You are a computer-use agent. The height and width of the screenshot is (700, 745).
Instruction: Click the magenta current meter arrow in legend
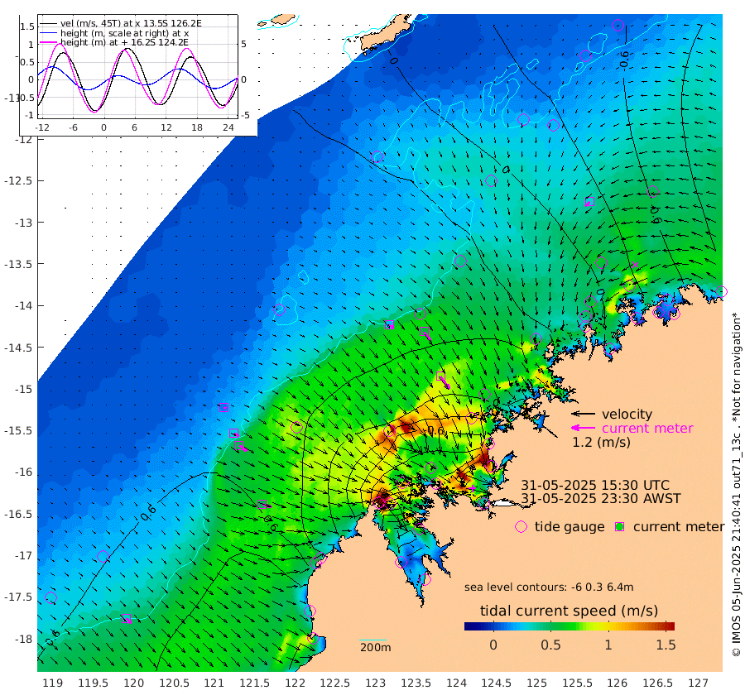coord(583,428)
